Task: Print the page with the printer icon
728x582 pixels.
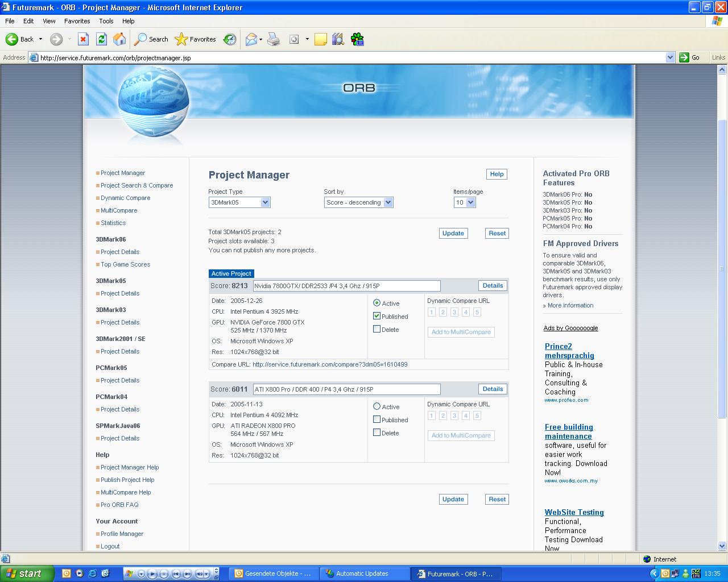Action: (274, 39)
